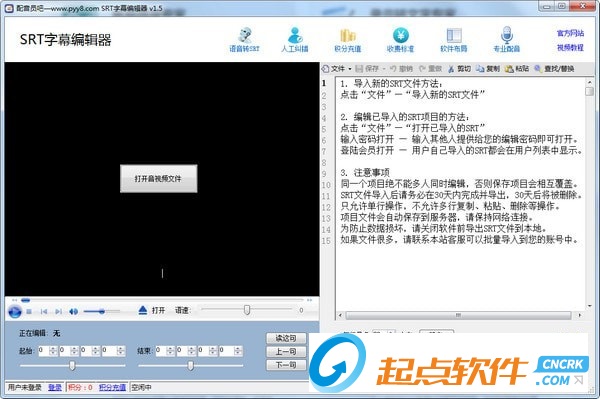Click the app icon in the title bar
The height and width of the screenshot is (399, 600).
(9, 8)
